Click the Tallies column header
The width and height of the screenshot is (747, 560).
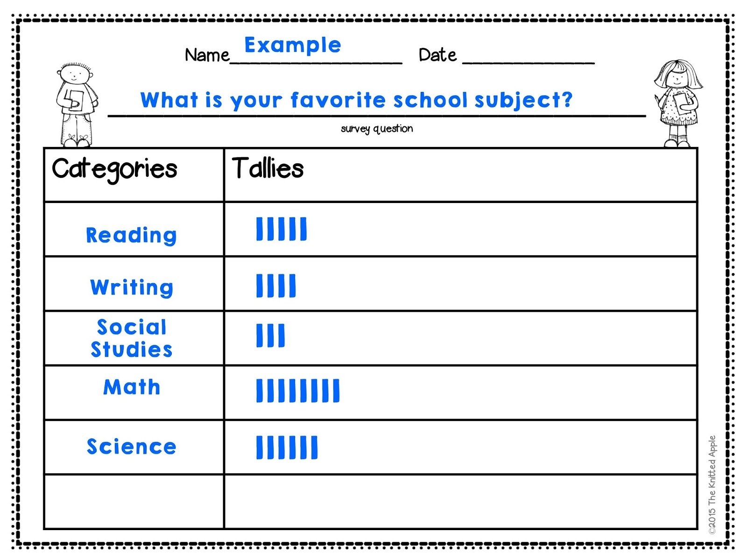pyautogui.click(x=268, y=168)
